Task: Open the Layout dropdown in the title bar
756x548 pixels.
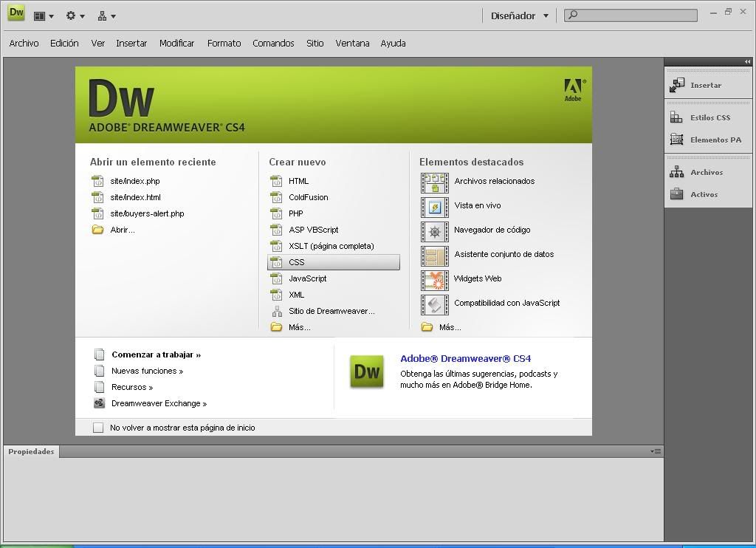Action: [x=44, y=16]
